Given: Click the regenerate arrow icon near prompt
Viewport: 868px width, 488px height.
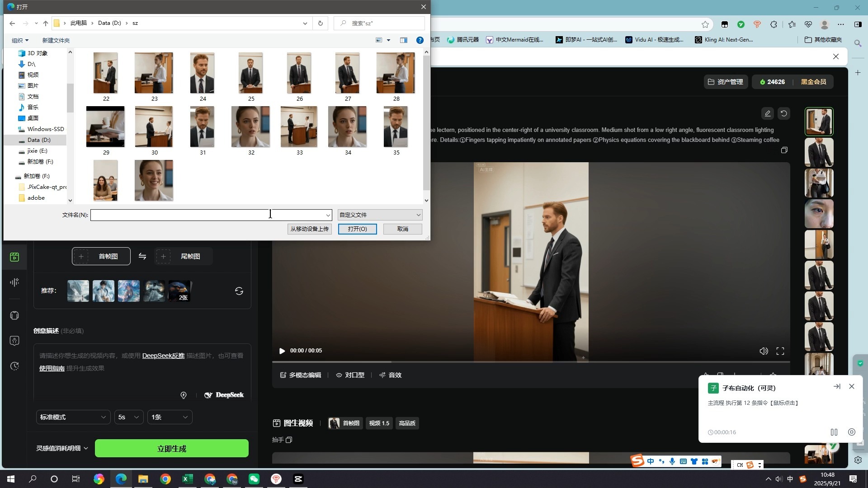Looking at the screenshot, I should pyautogui.click(x=784, y=113).
